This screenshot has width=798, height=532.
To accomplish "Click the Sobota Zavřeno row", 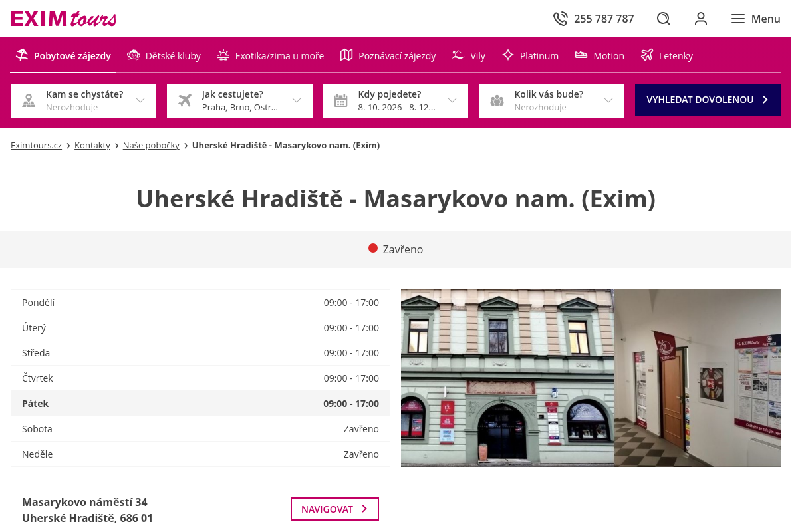I will coord(200,429).
